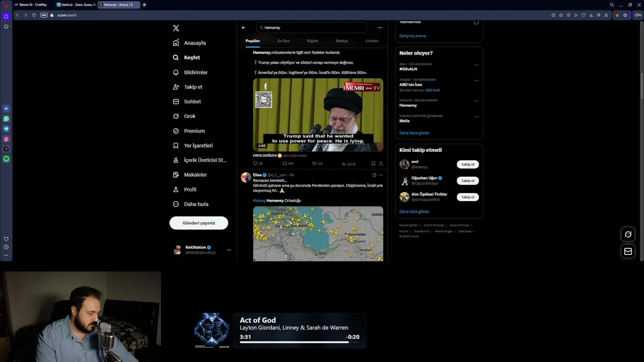Open floating Grok button
This screenshot has width=644, height=362.
[628, 234]
